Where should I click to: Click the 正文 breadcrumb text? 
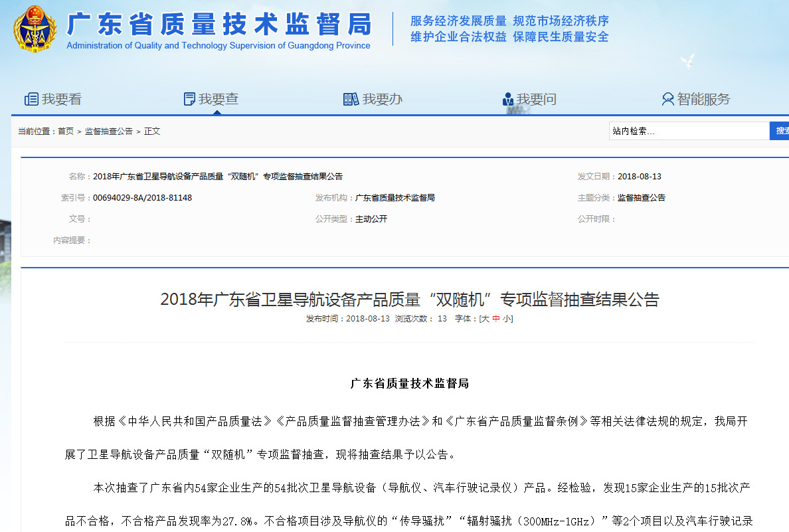(152, 132)
